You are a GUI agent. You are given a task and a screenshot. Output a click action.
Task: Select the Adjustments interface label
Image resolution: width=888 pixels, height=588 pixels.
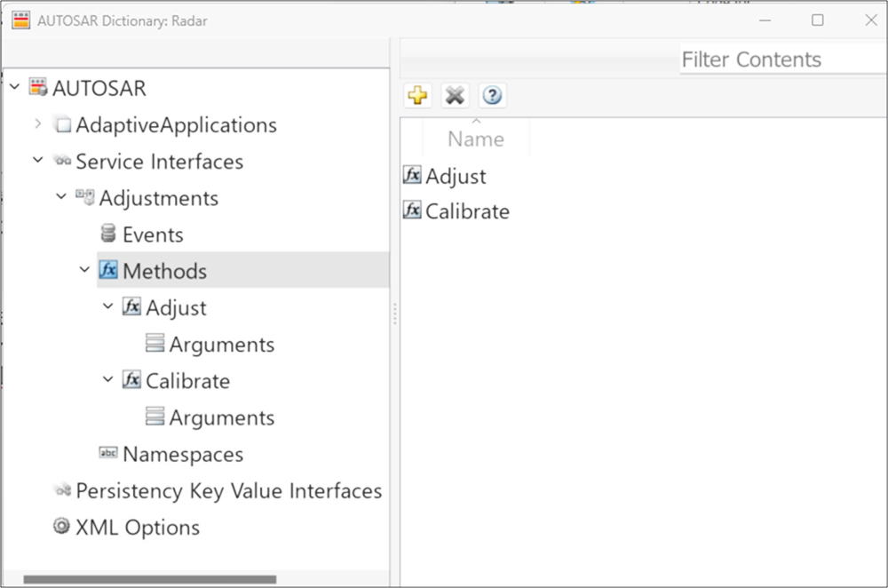(x=159, y=198)
